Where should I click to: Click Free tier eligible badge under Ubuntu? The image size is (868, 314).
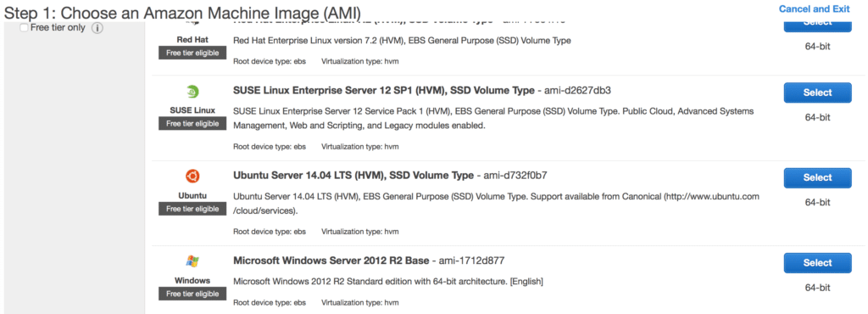coord(192,209)
